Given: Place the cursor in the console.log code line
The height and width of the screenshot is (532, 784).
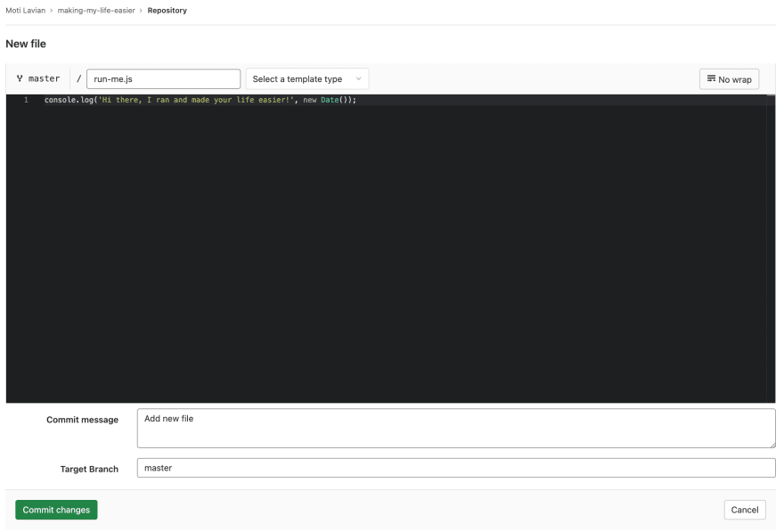Looking at the screenshot, I should pyautogui.click(x=200, y=100).
